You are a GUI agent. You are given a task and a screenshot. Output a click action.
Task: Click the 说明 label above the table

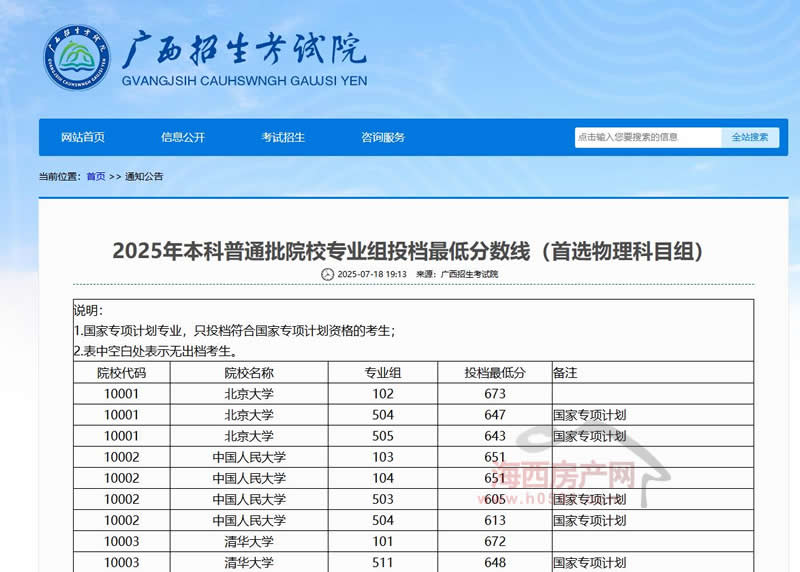pos(89,310)
